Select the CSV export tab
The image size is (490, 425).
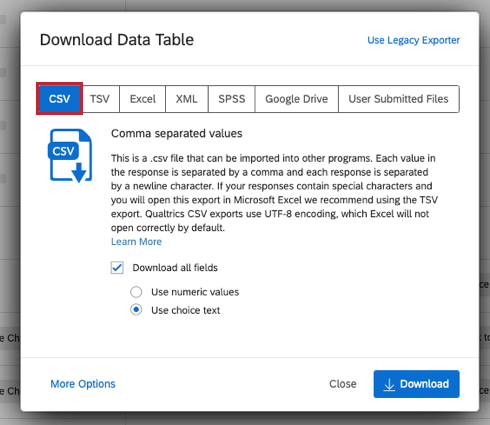(x=59, y=99)
